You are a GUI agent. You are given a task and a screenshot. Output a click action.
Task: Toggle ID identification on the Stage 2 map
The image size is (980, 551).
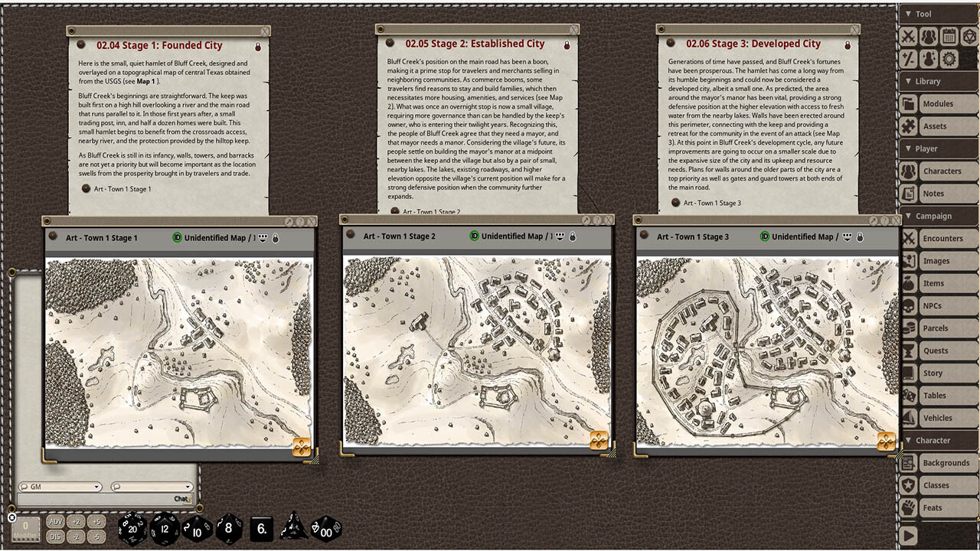point(475,236)
